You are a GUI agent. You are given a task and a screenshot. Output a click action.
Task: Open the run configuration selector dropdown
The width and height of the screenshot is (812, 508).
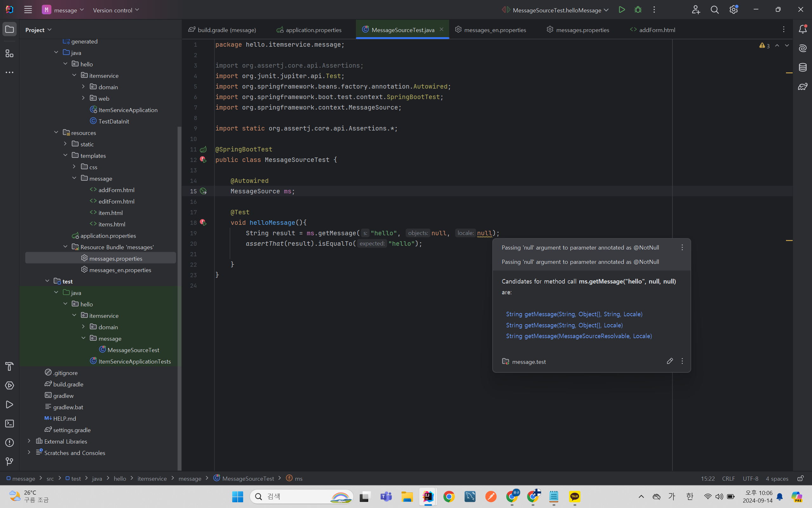coord(555,10)
